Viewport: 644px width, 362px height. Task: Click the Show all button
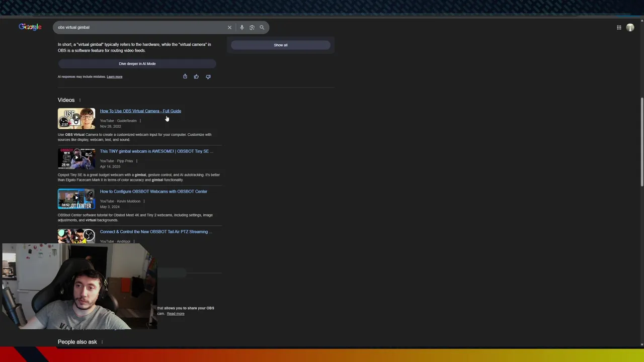click(x=281, y=45)
